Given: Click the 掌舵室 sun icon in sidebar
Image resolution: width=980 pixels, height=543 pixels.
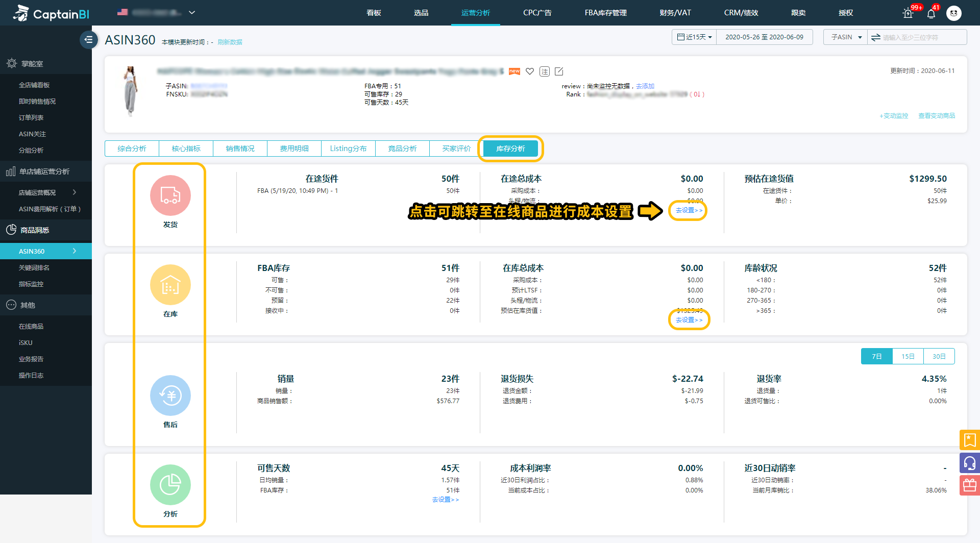Looking at the screenshot, I should (x=11, y=63).
